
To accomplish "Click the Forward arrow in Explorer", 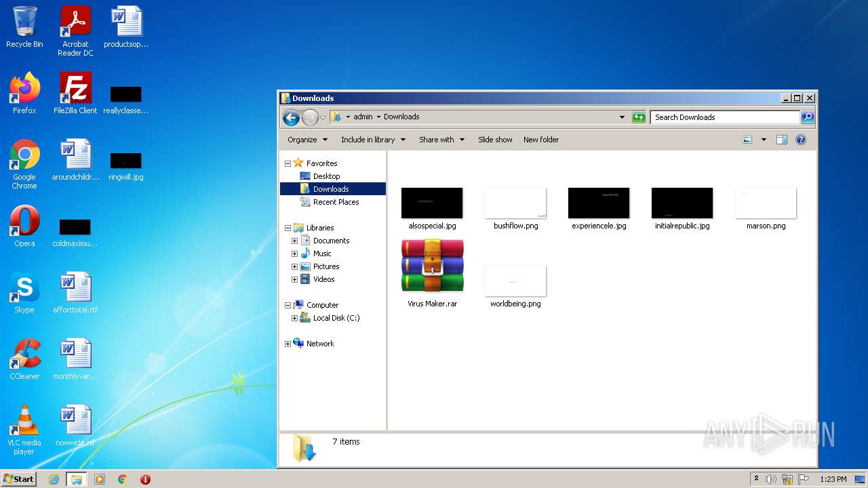I will pyautogui.click(x=310, y=117).
